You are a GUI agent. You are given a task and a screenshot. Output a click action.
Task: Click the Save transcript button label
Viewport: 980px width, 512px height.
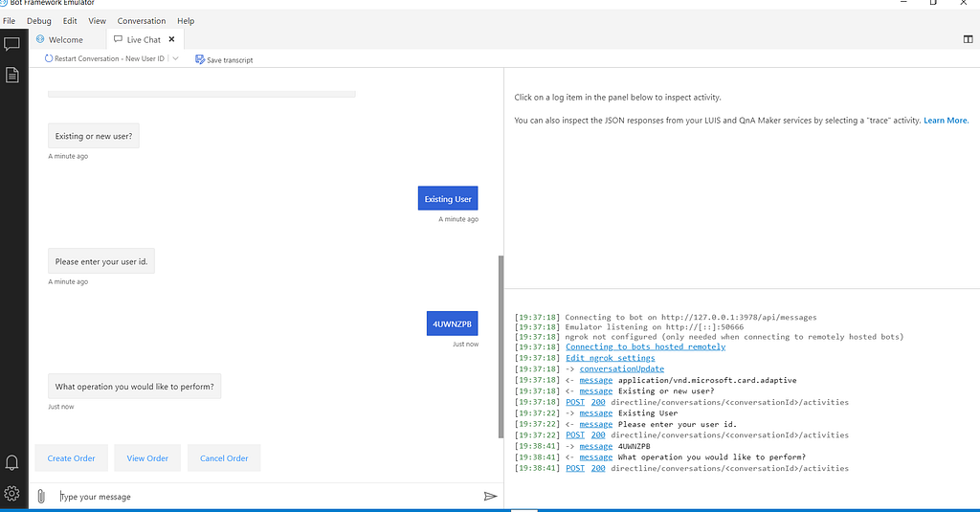[230, 60]
